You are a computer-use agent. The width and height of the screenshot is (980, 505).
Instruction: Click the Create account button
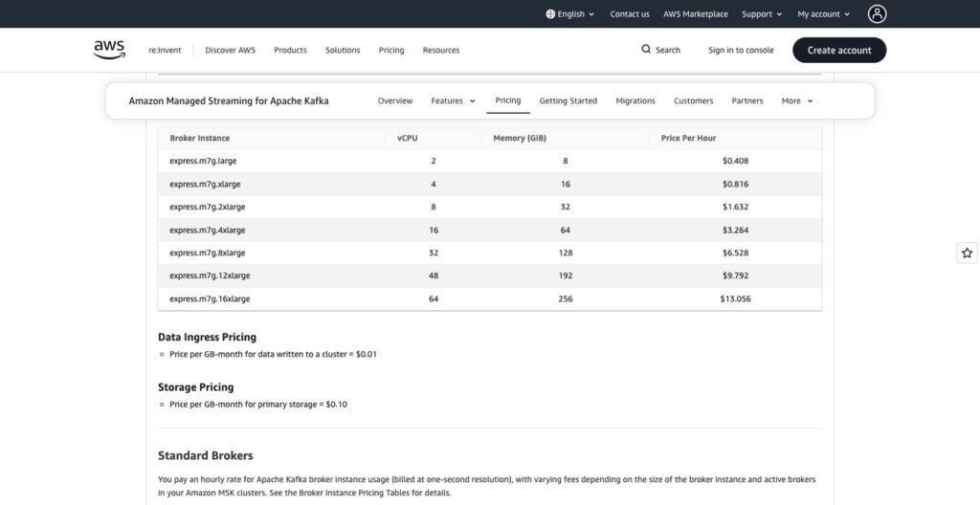[x=839, y=50]
